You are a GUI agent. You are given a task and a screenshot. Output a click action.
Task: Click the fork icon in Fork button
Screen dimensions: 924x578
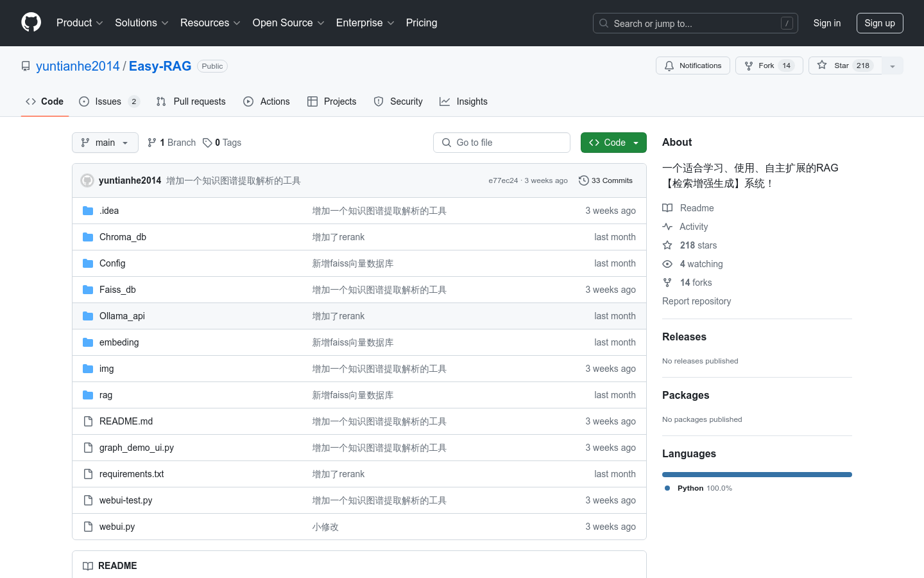(749, 66)
